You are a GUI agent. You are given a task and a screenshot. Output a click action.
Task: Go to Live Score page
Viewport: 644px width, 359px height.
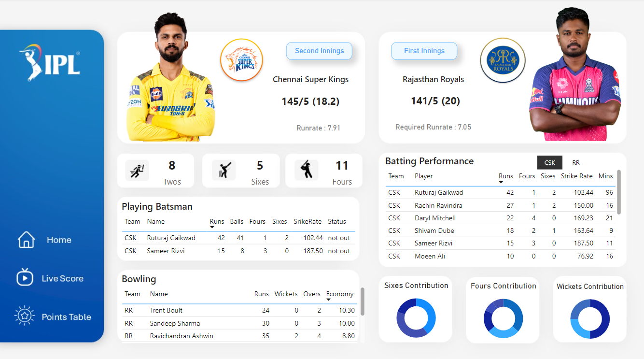(62, 278)
